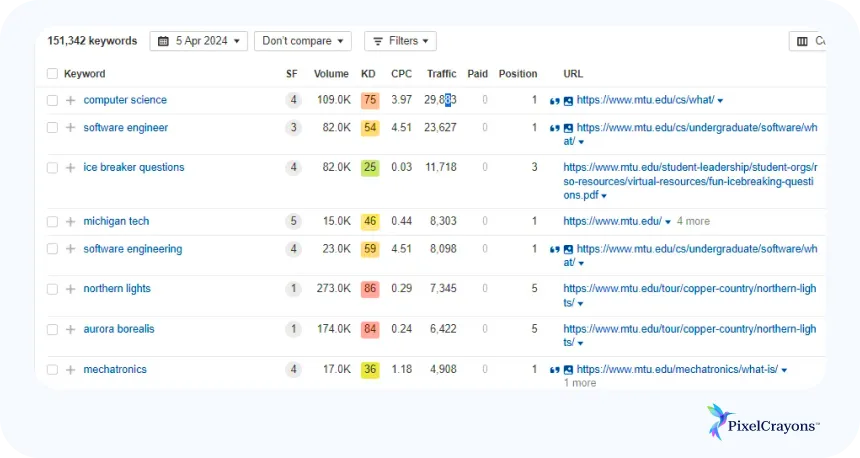Click the plus icon beside computer science
This screenshot has height=458, width=860.
(x=70, y=100)
